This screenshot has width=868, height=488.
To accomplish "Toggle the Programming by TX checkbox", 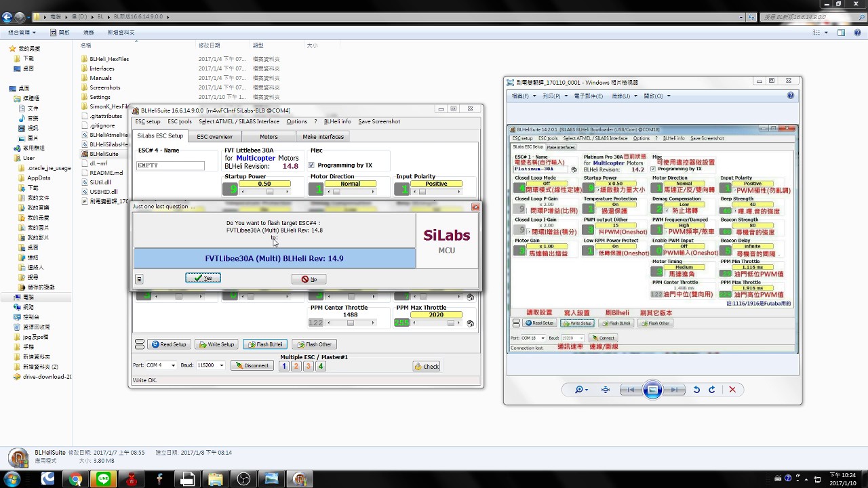I will point(311,165).
